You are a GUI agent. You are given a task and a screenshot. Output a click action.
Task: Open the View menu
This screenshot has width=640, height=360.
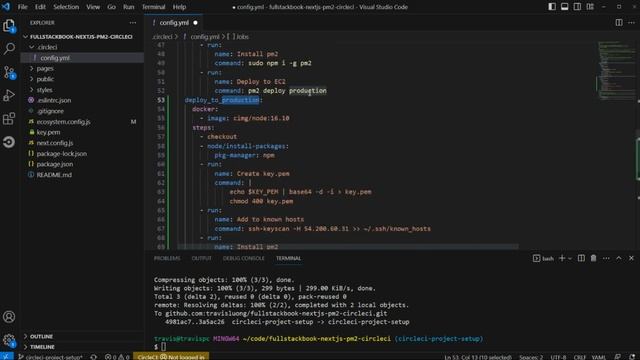coord(93,7)
